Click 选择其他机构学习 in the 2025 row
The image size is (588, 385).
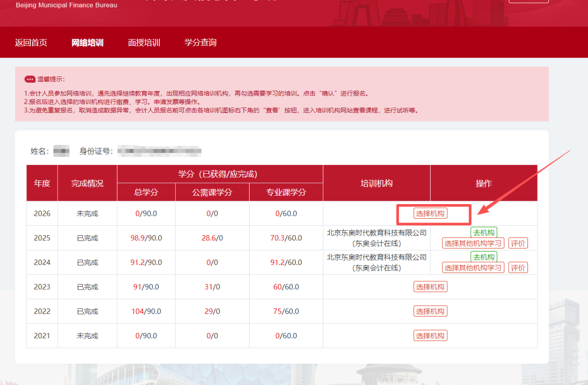[x=473, y=242]
